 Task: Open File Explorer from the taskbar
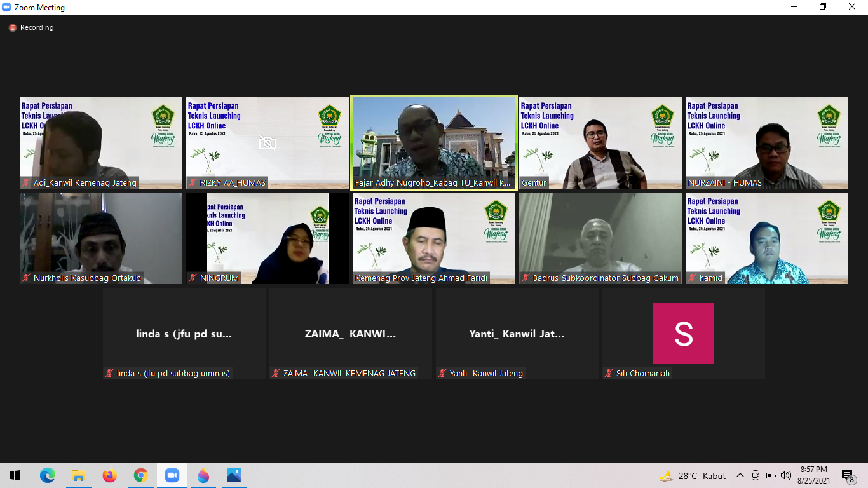click(78, 475)
